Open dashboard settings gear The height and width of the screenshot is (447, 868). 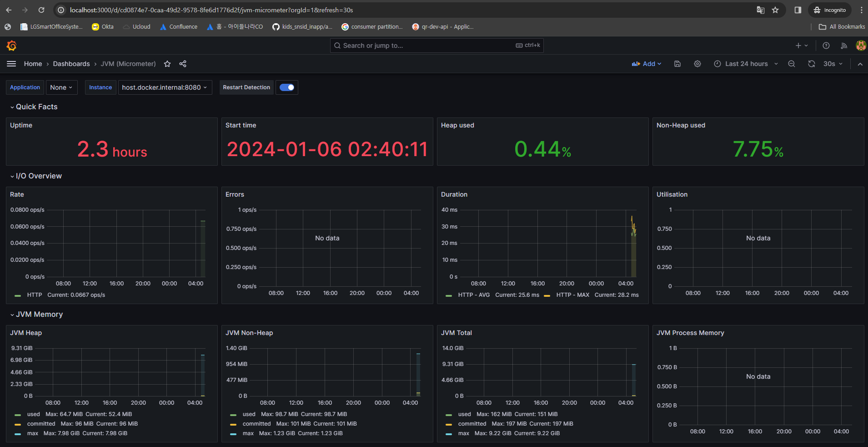tap(697, 64)
